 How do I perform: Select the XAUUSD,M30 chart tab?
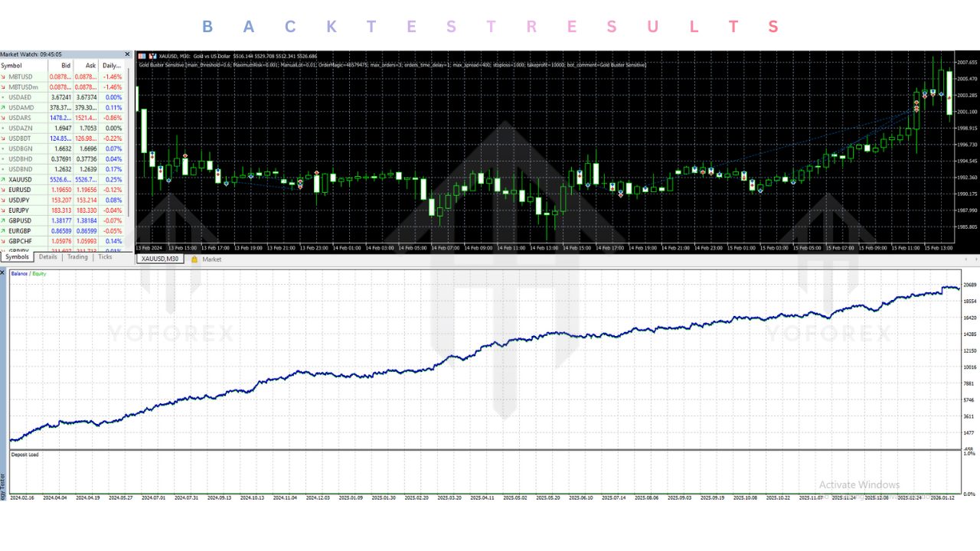[162, 259]
